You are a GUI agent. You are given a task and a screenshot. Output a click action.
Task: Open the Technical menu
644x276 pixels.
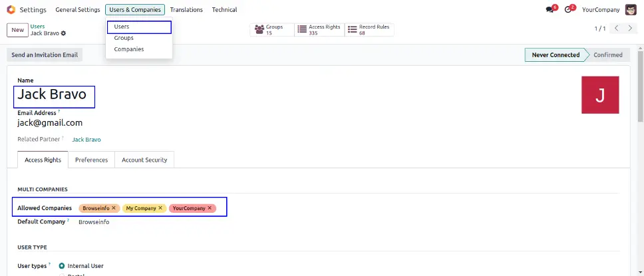(224, 9)
